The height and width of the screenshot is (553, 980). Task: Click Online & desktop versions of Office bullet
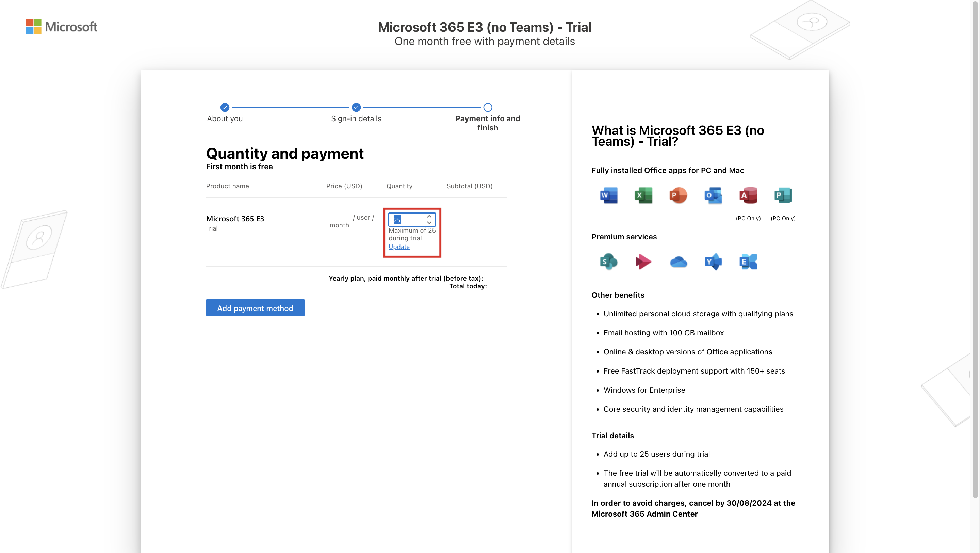click(x=688, y=352)
